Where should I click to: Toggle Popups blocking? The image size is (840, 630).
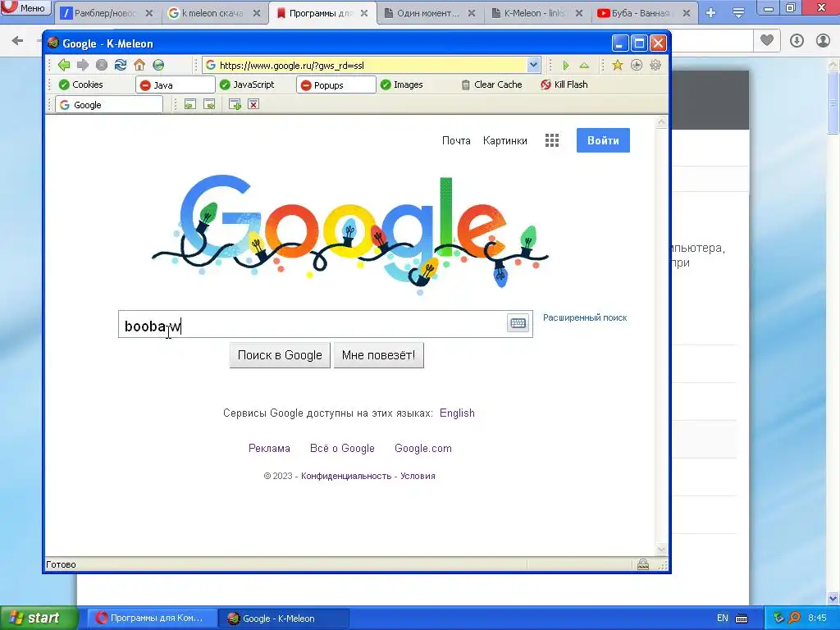pyautogui.click(x=336, y=85)
